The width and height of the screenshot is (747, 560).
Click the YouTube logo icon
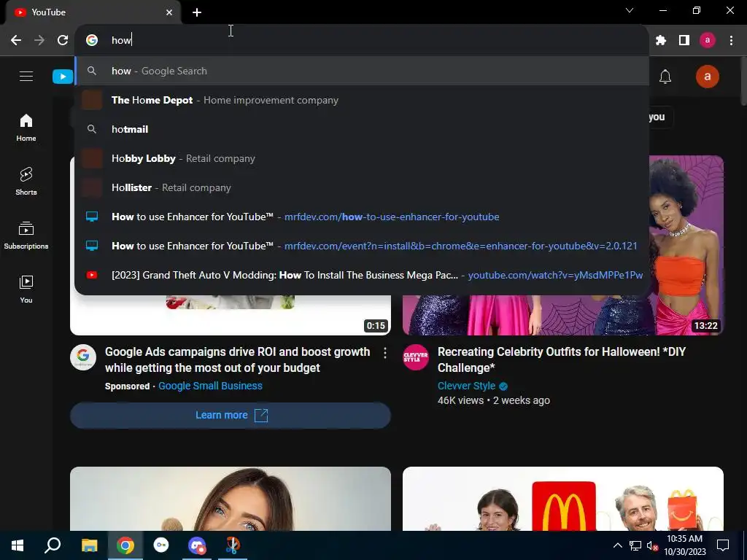(63, 76)
